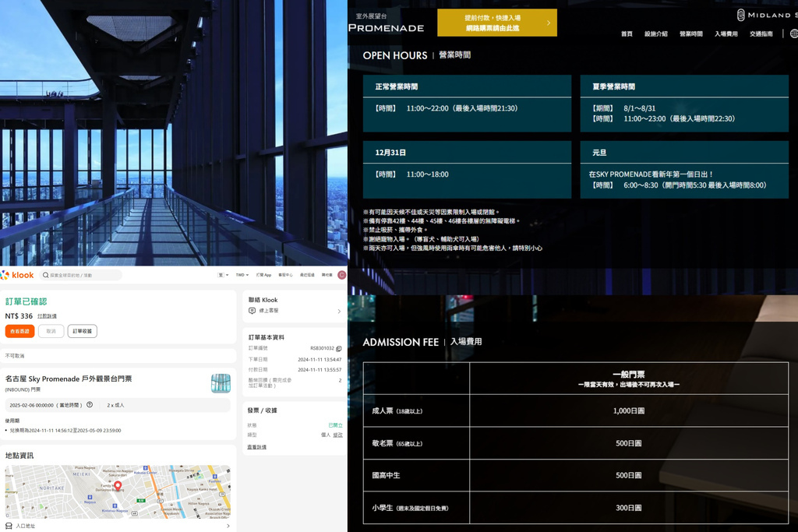This screenshot has height=532, width=798.
Task: Open the Klook language dropdown
Action: [x=223, y=275]
